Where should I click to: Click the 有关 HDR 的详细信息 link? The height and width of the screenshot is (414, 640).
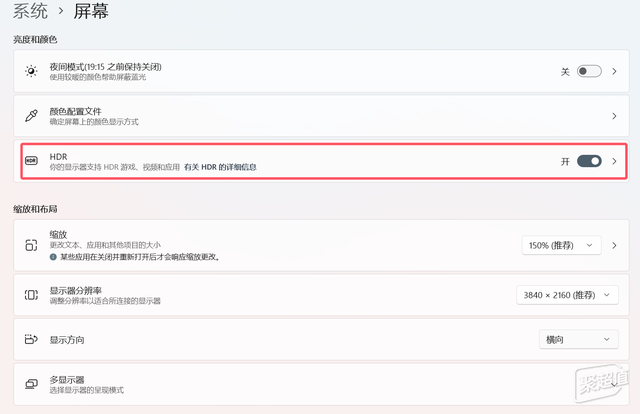coord(220,167)
